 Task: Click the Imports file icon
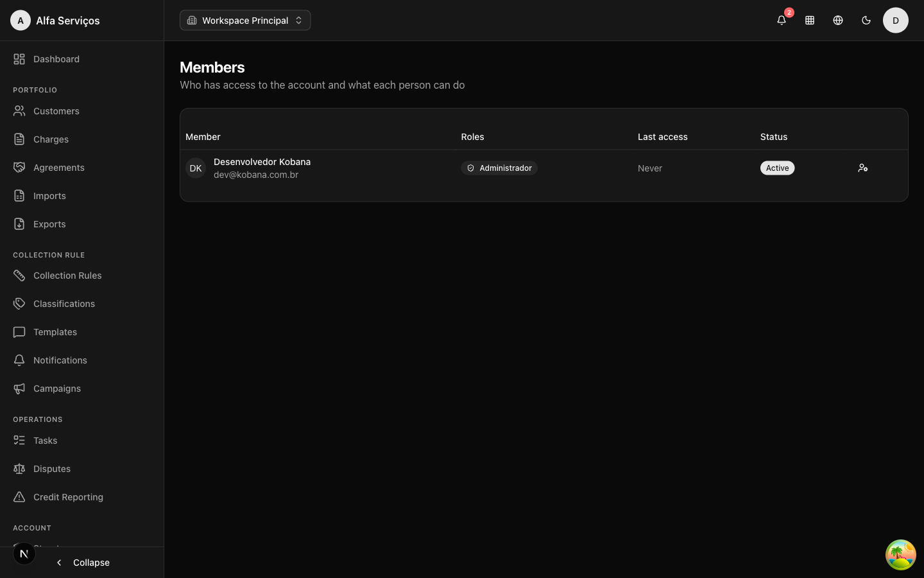click(19, 196)
